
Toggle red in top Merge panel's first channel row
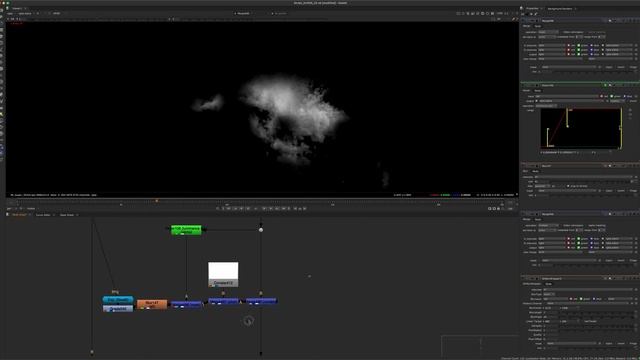[569, 45]
